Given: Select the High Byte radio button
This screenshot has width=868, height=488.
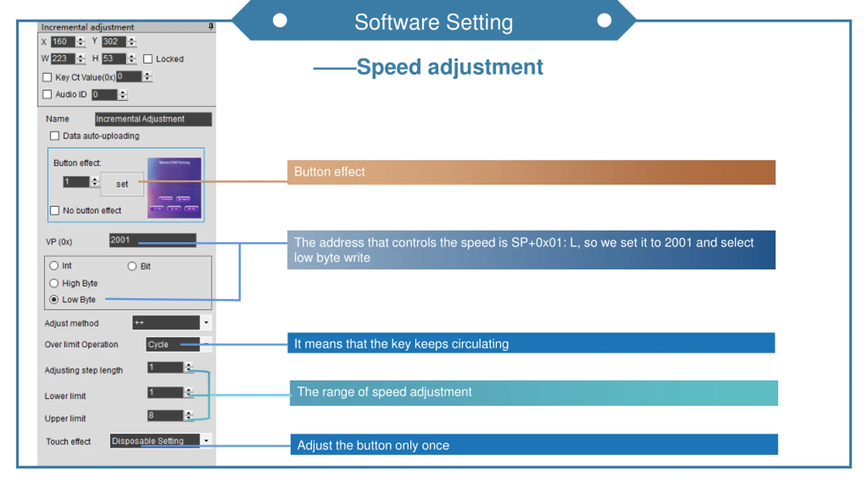Looking at the screenshot, I should (x=54, y=283).
